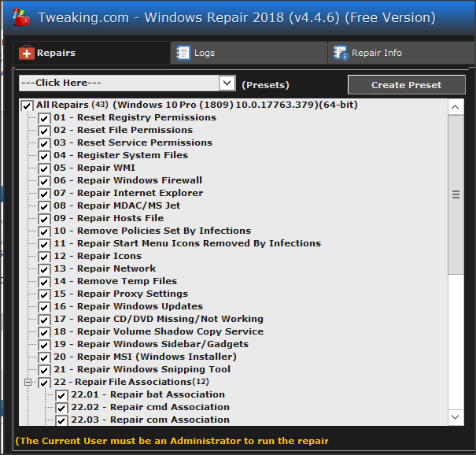Toggle 22.02 Repair cmd Association checkbox
The image size is (476, 455).
pos(61,409)
